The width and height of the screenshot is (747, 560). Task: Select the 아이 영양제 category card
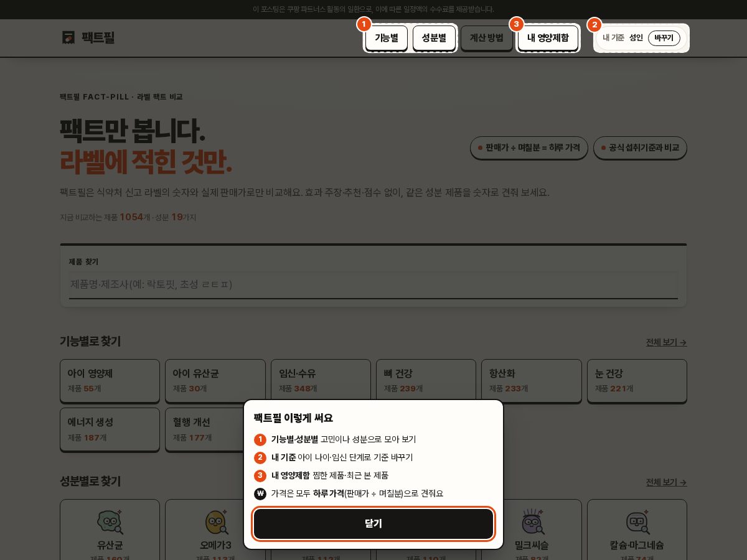click(x=110, y=381)
